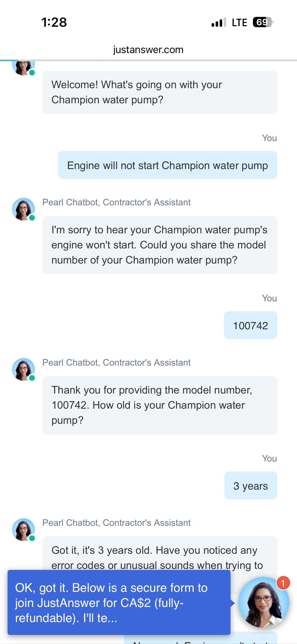Image resolution: width=297 pixels, height=644 pixels.
Task: Open the blue secure form popup message
Action: [x=119, y=602]
